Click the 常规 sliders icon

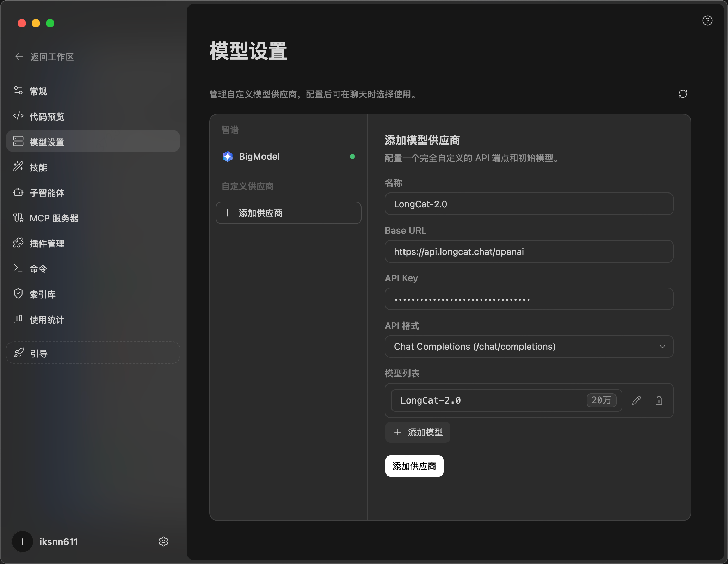[x=18, y=91]
